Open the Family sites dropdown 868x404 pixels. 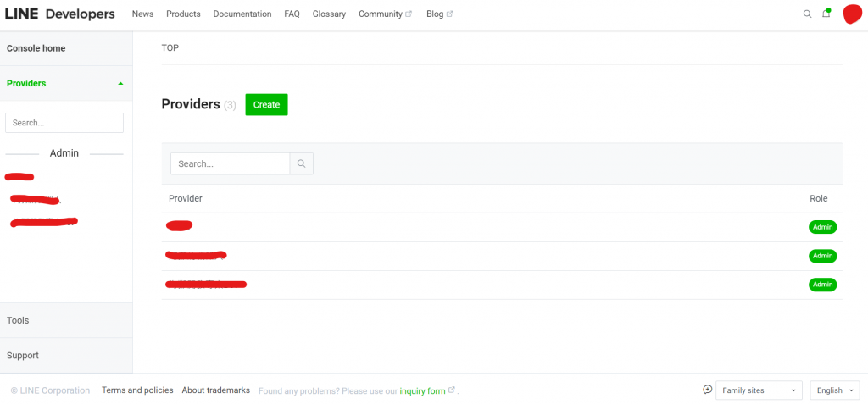pos(759,390)
